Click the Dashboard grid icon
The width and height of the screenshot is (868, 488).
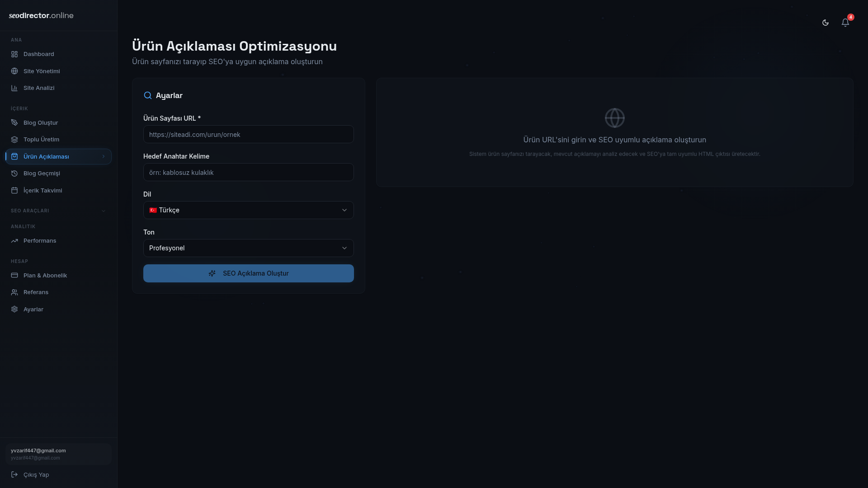14,54
